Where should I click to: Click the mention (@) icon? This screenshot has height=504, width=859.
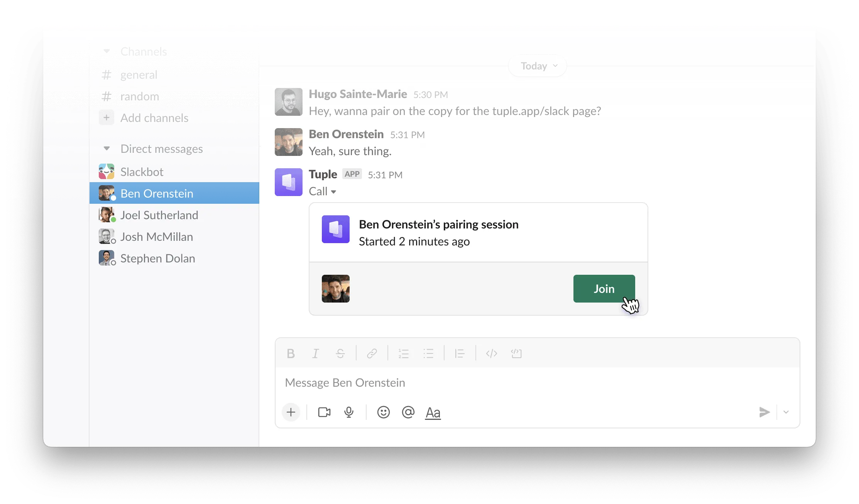(x=408, y=412)
